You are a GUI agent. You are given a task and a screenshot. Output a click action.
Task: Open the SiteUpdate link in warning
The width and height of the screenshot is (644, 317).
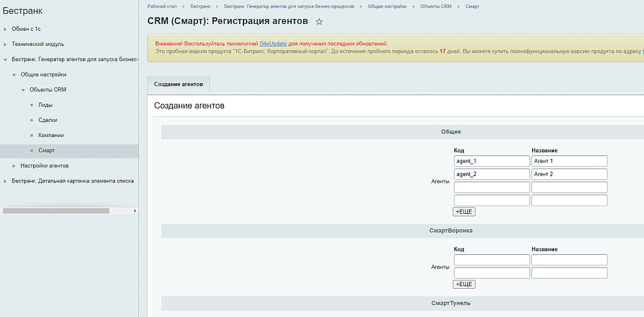pos(273,43)
